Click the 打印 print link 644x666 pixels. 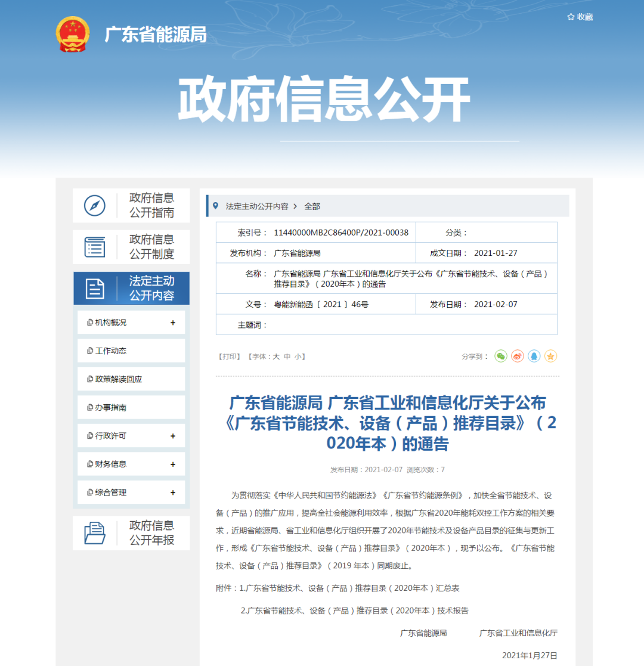230,357
